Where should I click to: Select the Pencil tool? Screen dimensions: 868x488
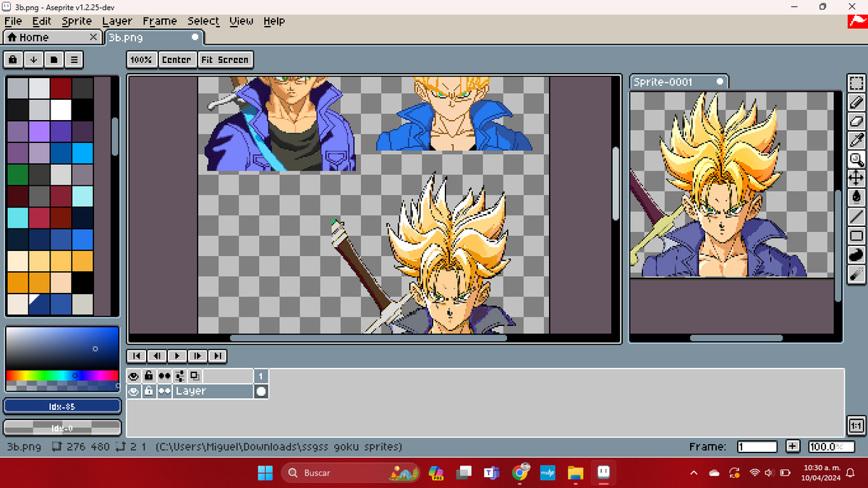pos(856,102)
